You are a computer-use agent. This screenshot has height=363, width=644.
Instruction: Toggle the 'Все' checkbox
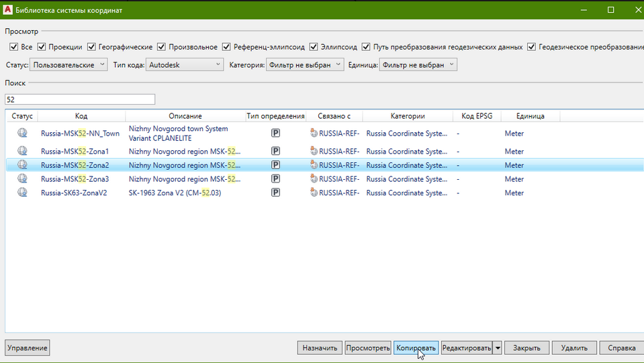pos(13,47)
